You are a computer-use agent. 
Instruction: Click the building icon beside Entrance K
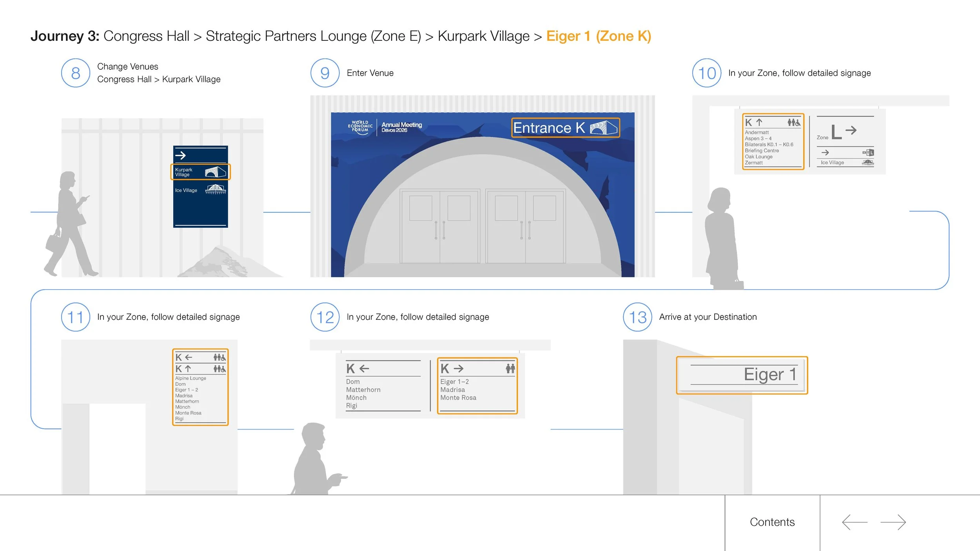603,128
